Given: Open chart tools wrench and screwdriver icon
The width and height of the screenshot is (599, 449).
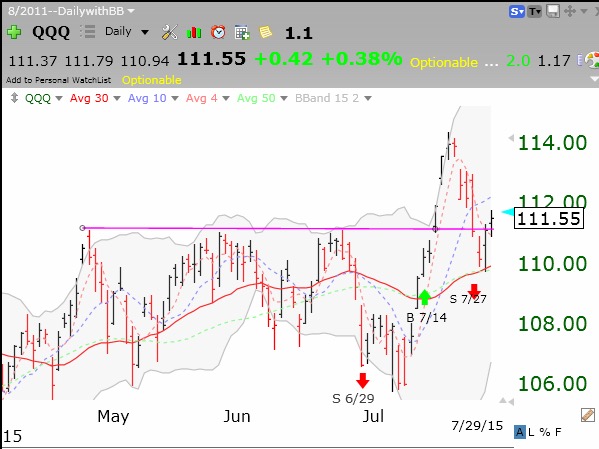Looking at the screenshot, I should 169,32.
